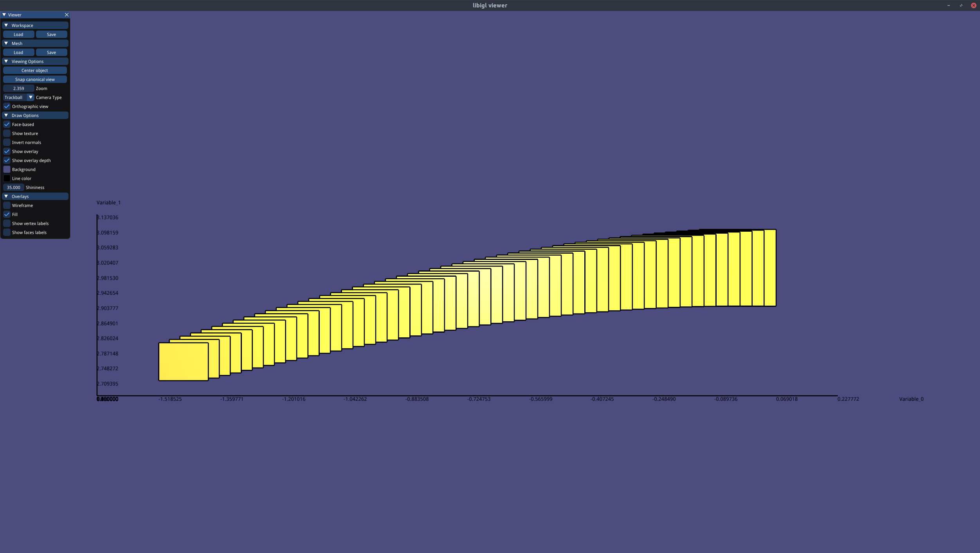980x553 pixels.
Task: Minimize the libigl viewer window
Action: pyautogui.click(x=949, y=5)
